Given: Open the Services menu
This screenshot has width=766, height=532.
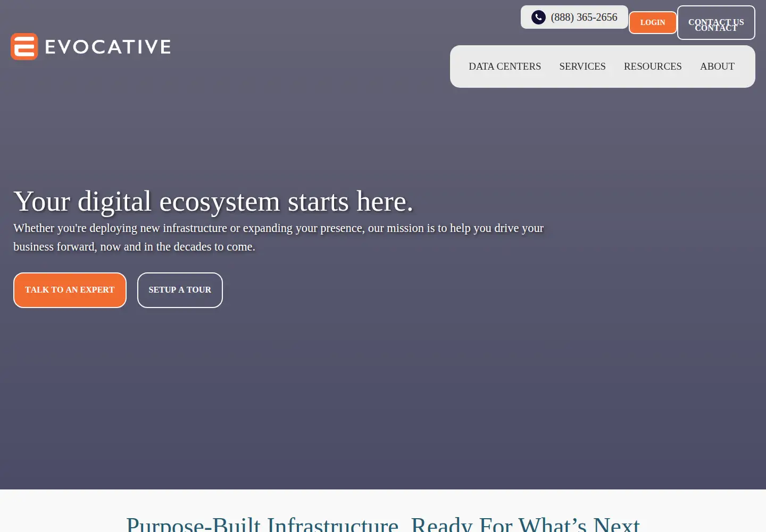Looking at the screenshot, I should coord(582,66).
